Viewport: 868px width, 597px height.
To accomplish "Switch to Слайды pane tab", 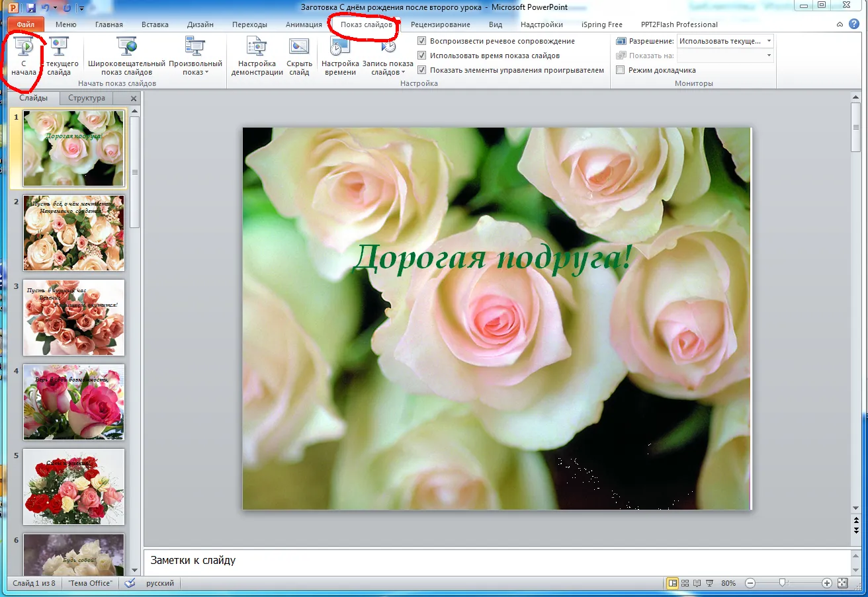I will click(x=33, y=98).
